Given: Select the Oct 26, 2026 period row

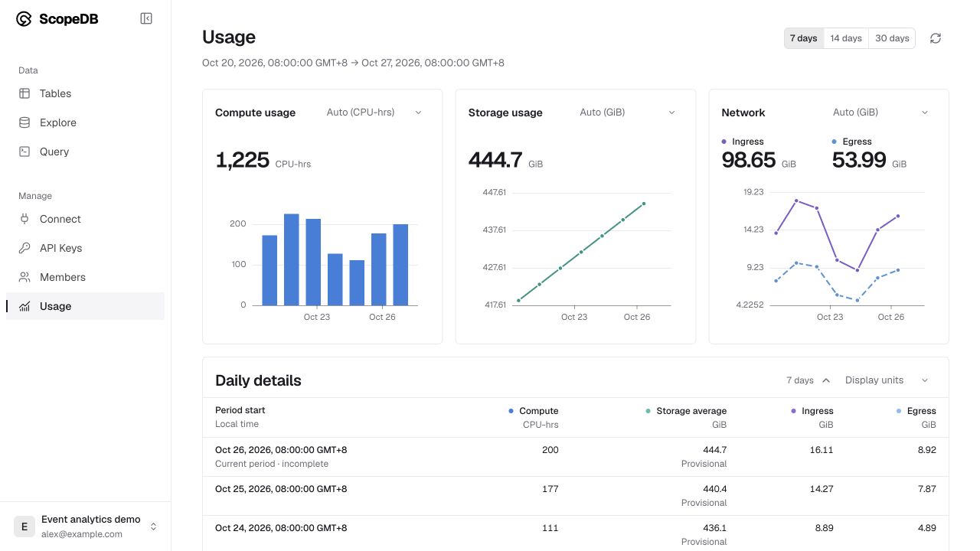Looking at the screenshot, I should [576, 457].
